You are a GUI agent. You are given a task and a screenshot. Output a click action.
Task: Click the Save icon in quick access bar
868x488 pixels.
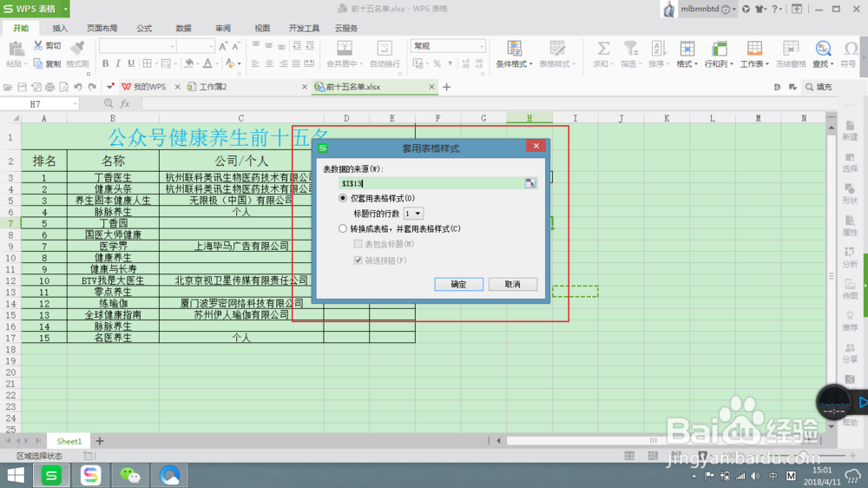point(23,87)
